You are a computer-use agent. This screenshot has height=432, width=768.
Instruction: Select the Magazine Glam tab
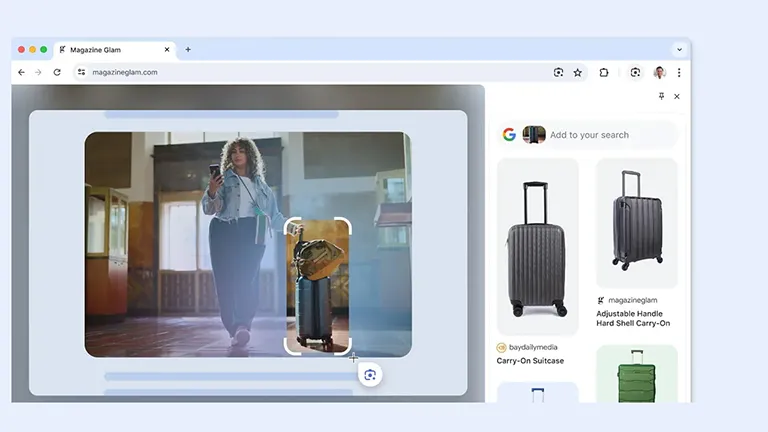coord(115,50)
